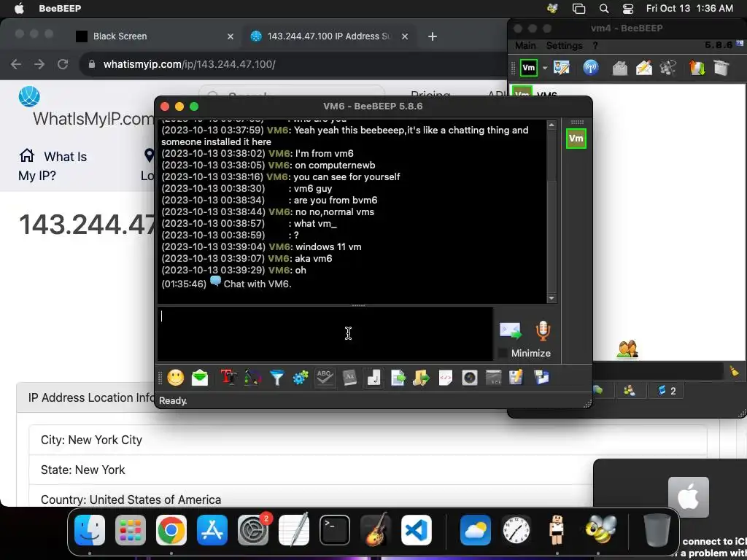
Task: Click the Spotlight search icon in menu bar
Action: [603, 9]
